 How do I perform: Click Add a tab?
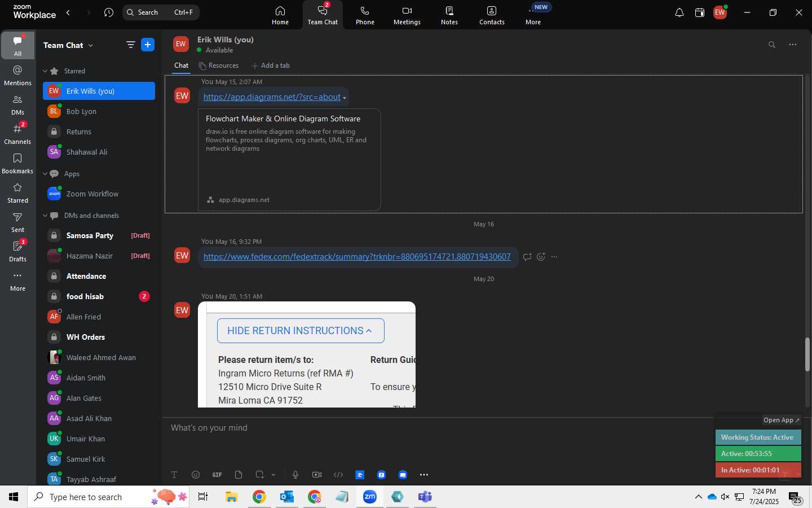(271, 65)
